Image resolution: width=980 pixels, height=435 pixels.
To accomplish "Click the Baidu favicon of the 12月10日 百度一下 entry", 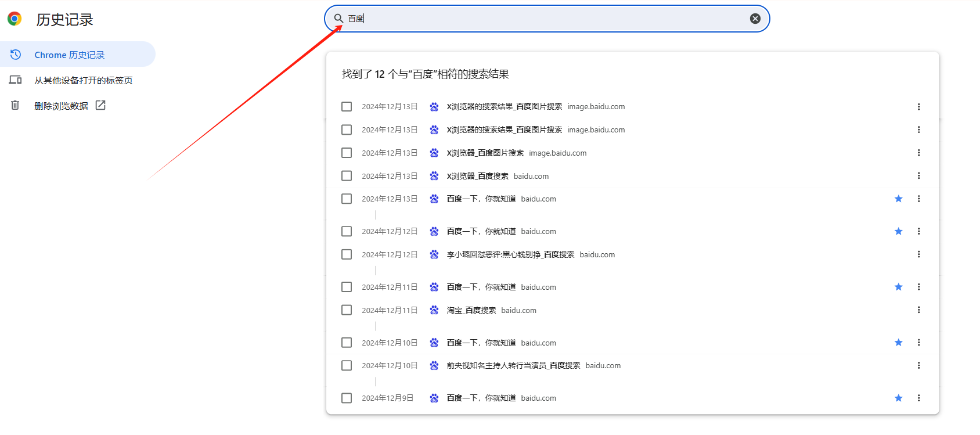I will (x=434, y=343).
